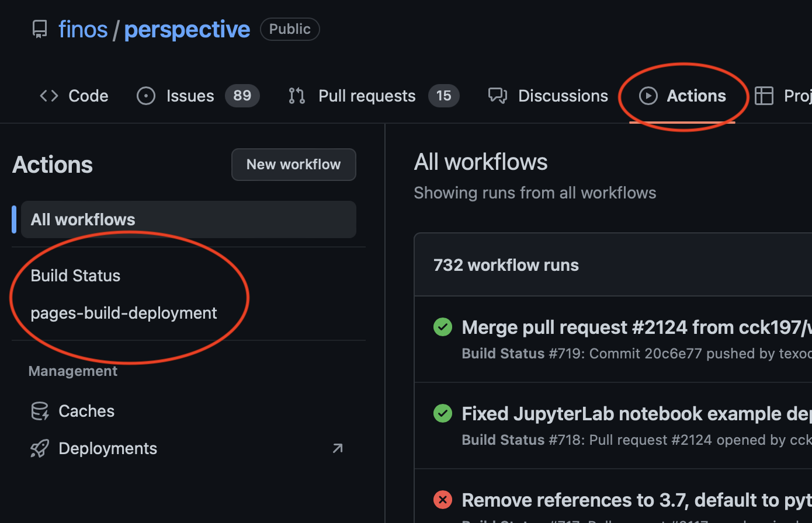The image size is (812, 523).
Task: Click the Caches database icon
Action: click(40, 411)
